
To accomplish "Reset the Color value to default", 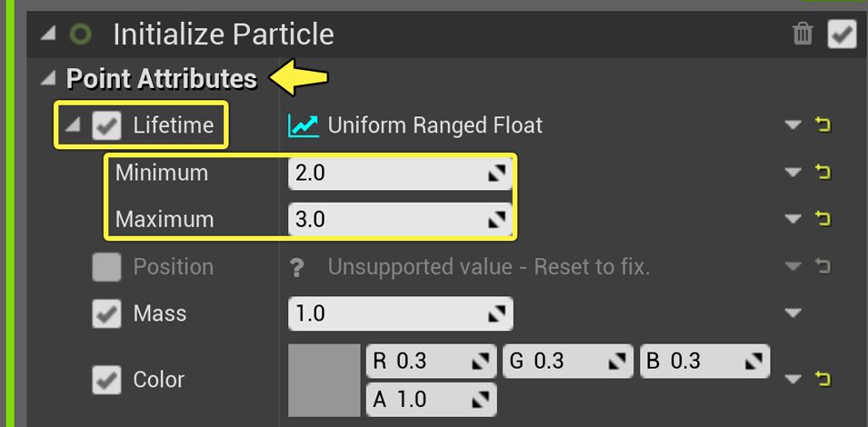I will coord(823,379).
